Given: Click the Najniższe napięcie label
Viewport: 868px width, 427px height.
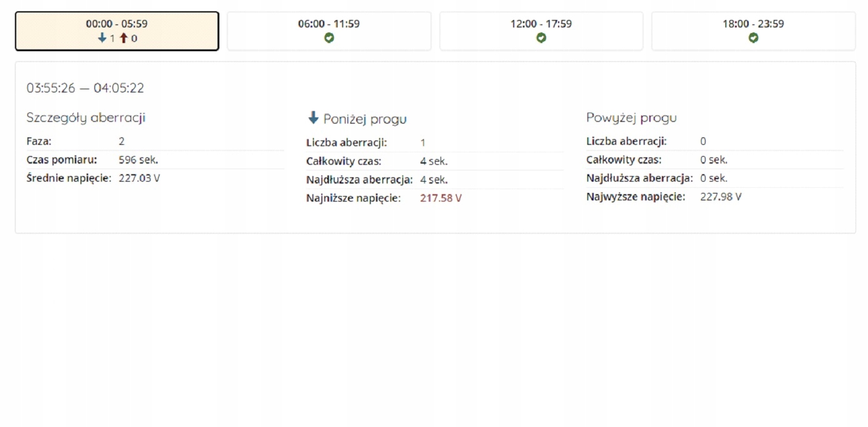Looking at the screenshot, I should coord(353,199).
